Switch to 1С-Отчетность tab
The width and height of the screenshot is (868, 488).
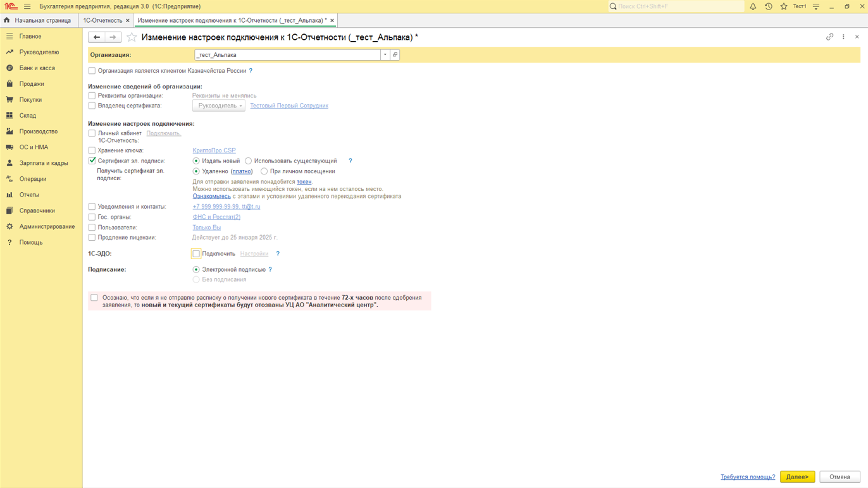[x=102, y=20]
